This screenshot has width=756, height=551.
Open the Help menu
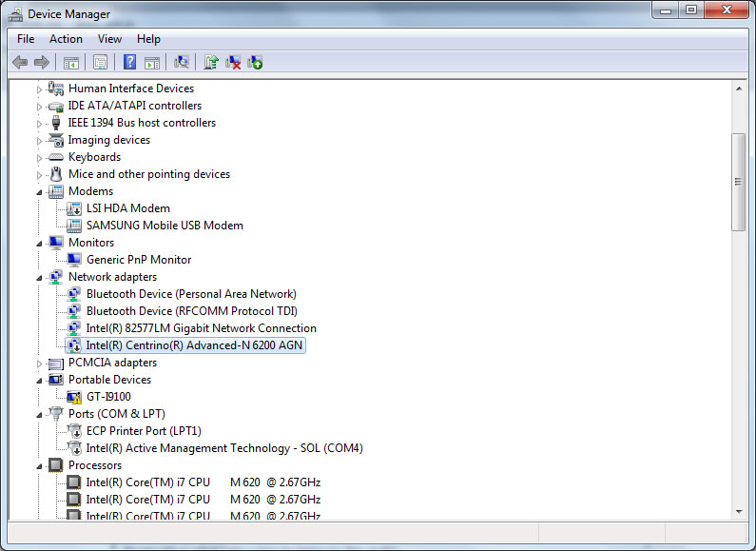[x=148, y=39]
